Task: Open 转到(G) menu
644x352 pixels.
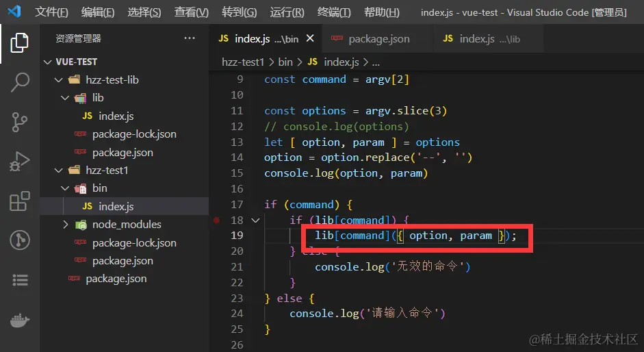Action: tap(239, 12)
